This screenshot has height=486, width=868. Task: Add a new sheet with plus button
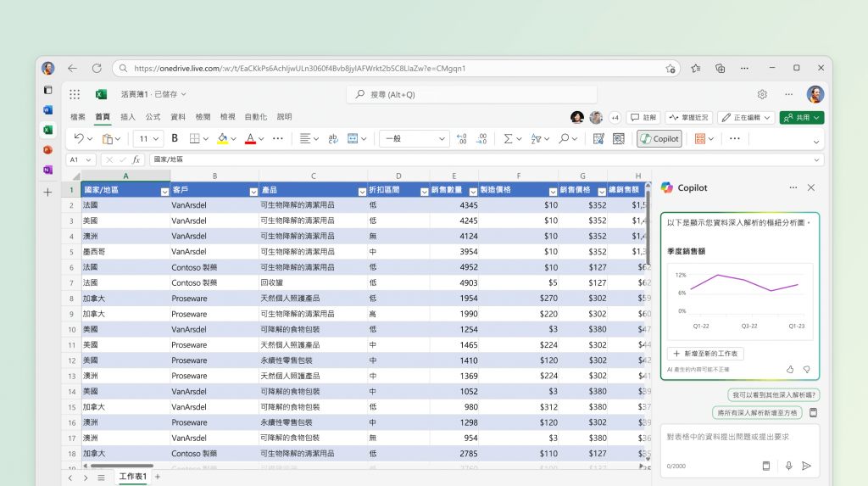[158, 477]
